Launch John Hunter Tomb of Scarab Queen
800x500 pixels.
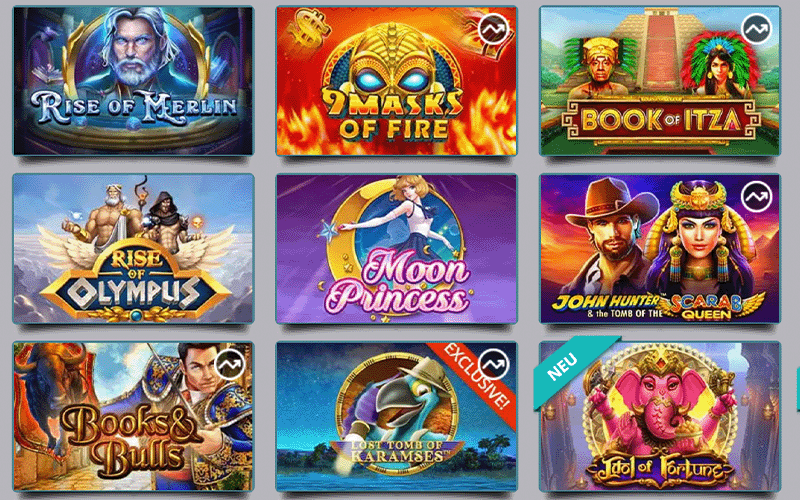tap(660, 248)
